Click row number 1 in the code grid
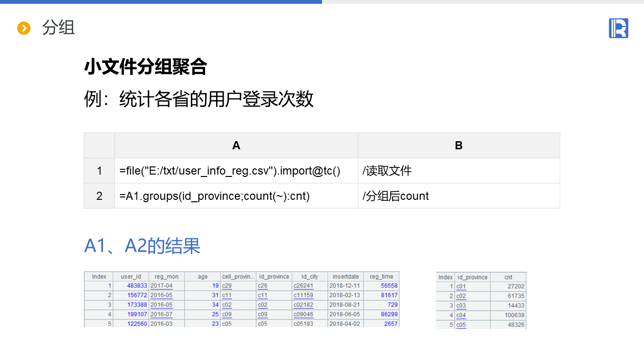Screen dimensions: 644x362 (99, 171)
